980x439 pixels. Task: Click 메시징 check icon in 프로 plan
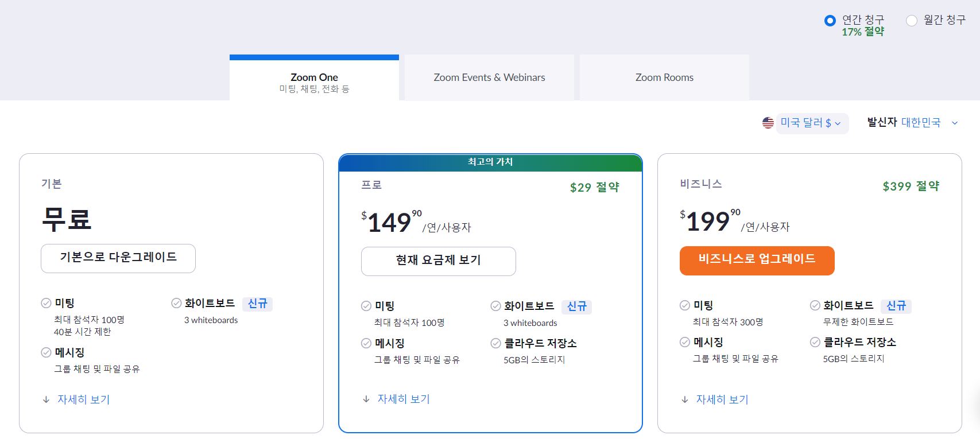(366, 343)
